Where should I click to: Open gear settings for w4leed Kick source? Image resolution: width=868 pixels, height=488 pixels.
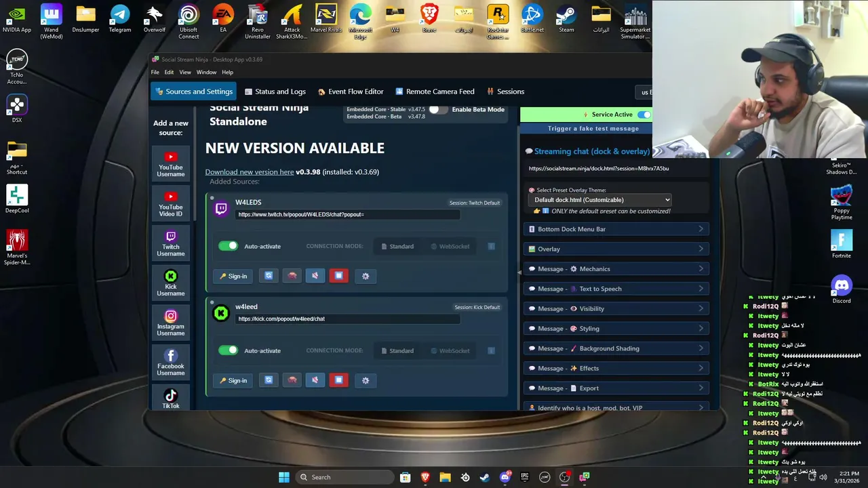(x=366, y=380)
